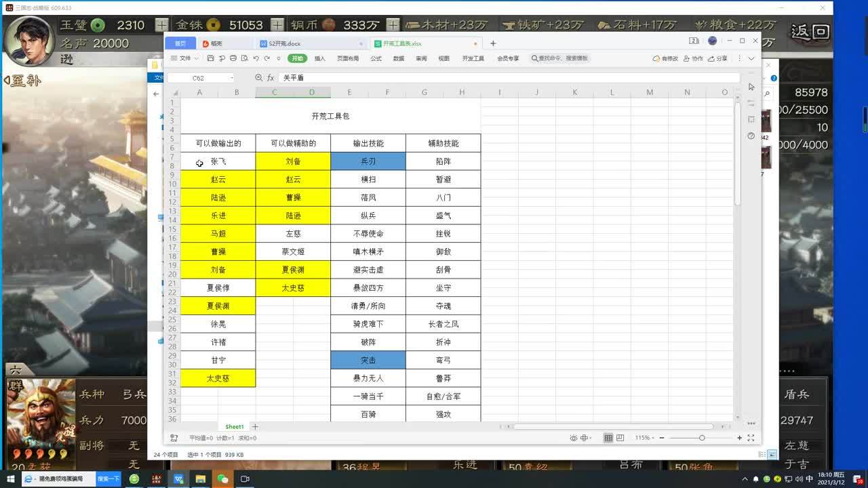The width and height of the screenshot is (868, 488).
Task: Click the print preview icon in WPS toolbar
Action: point(243,58)
